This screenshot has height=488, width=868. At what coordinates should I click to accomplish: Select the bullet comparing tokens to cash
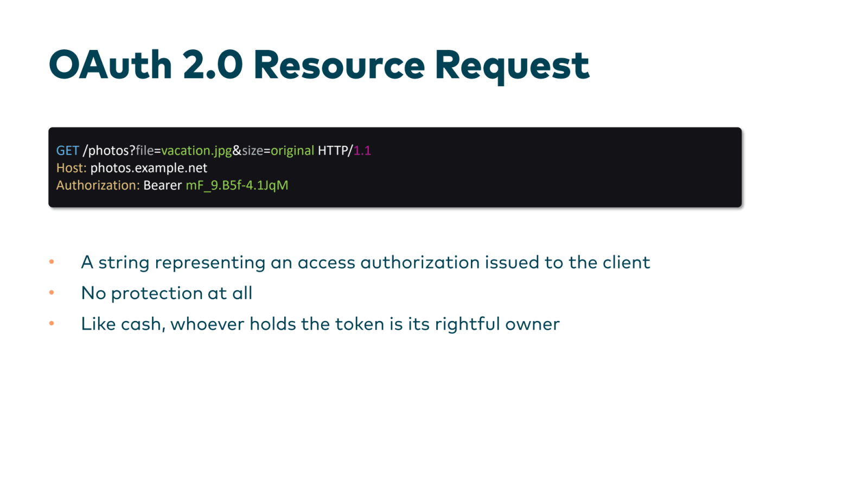(320, 324)
